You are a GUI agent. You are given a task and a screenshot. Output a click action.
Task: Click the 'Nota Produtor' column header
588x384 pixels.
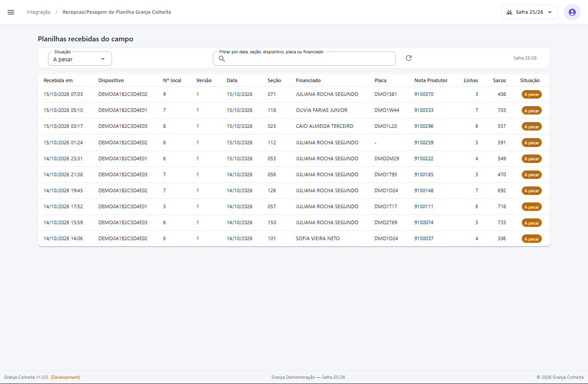tap(431, 80)
